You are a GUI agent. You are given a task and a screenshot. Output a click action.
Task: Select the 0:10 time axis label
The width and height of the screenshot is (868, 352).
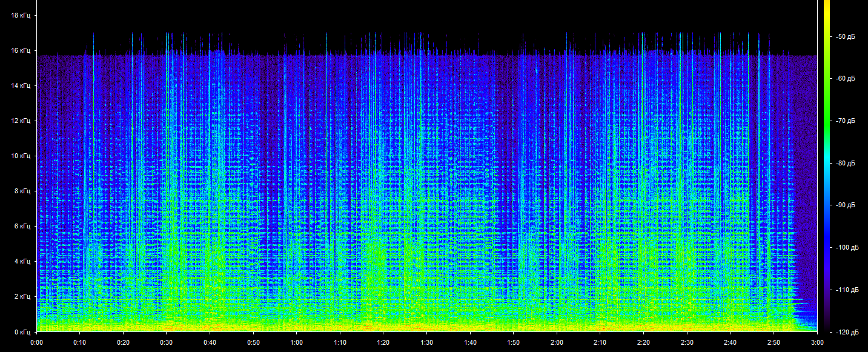tap(80, 343)
